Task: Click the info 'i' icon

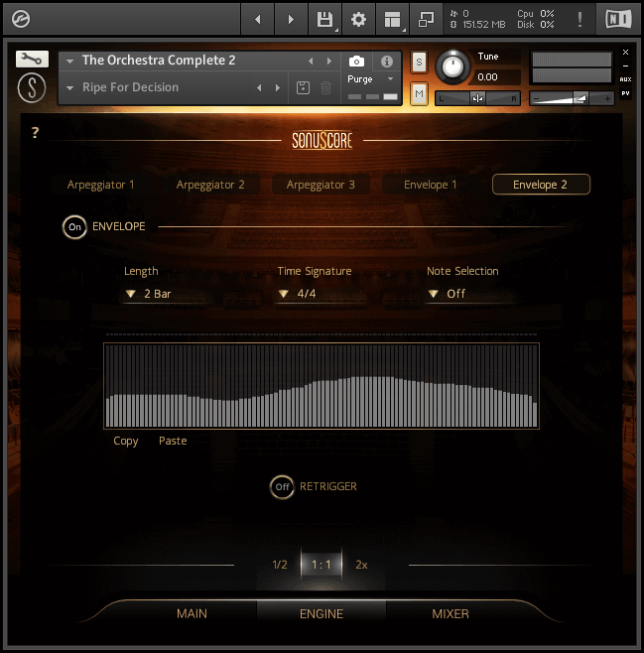Action: [x=387, y=62]
